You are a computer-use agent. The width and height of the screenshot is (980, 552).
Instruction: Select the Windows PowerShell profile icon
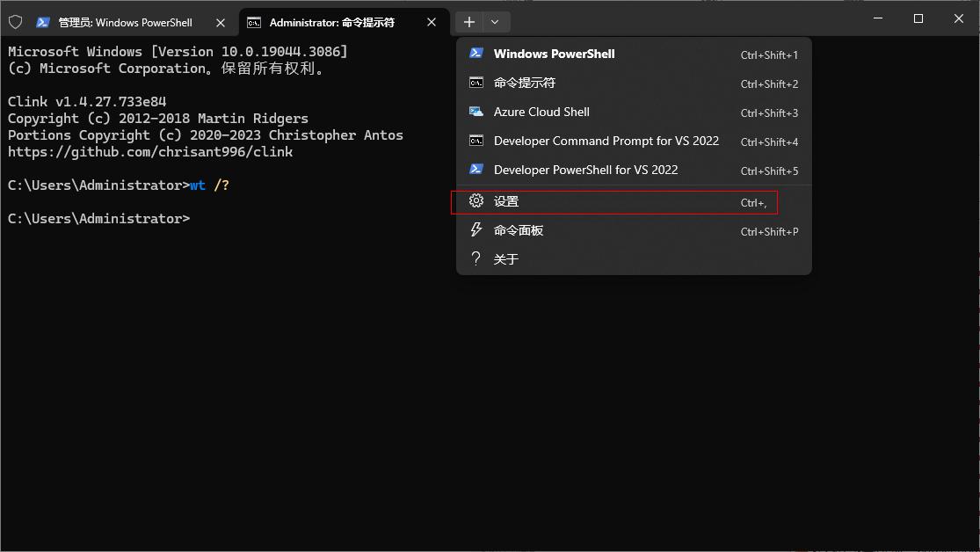476,53
